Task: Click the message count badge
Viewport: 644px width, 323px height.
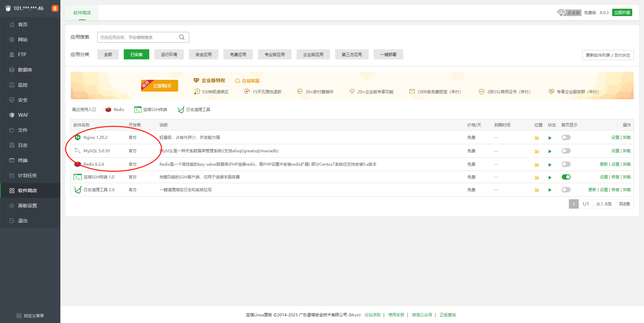Action: 55,8
